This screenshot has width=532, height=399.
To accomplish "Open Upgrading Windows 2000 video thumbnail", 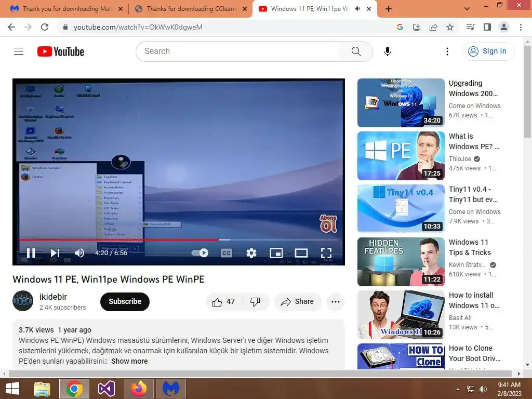I will (x=401, y=103).
